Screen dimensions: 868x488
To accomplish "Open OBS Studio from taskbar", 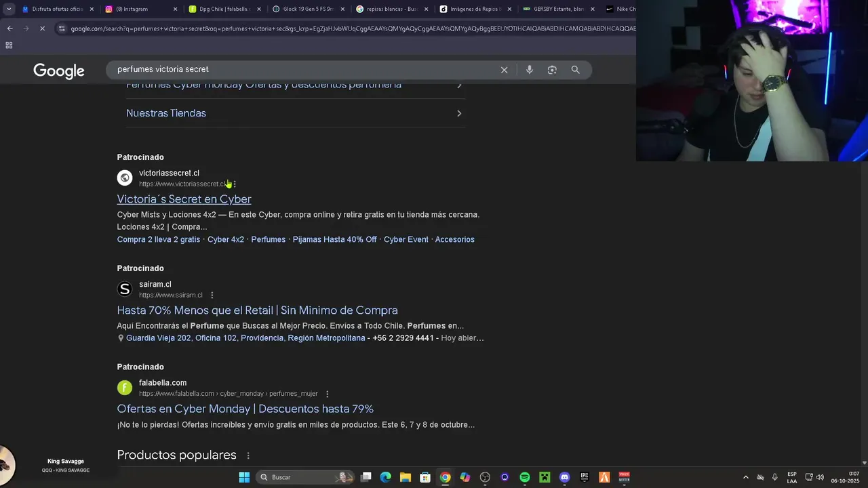I will click(485, 477).
